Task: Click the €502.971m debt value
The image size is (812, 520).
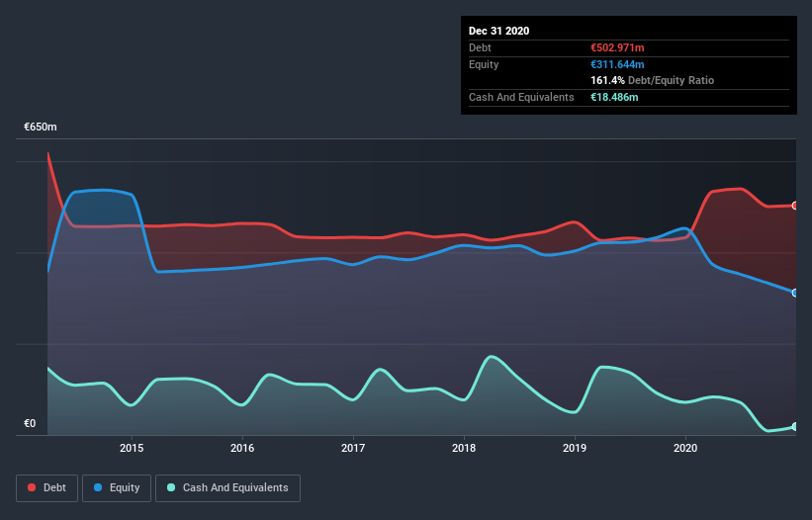Action: (x=617, y=47)
